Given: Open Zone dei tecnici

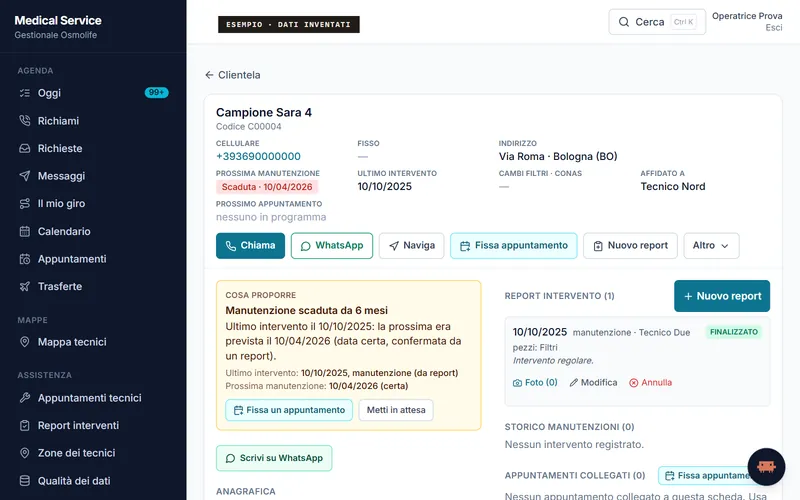Looking at the screenshot, I should click(93, 453).
